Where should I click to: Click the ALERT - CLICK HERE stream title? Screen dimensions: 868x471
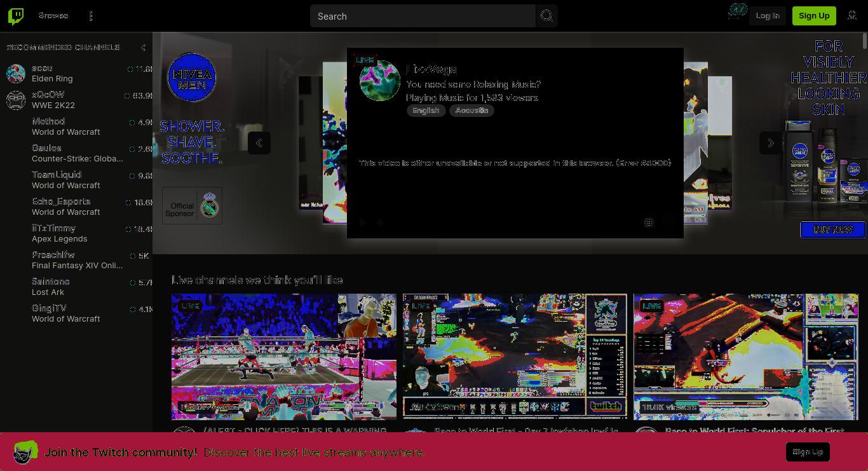click(295, 430)
